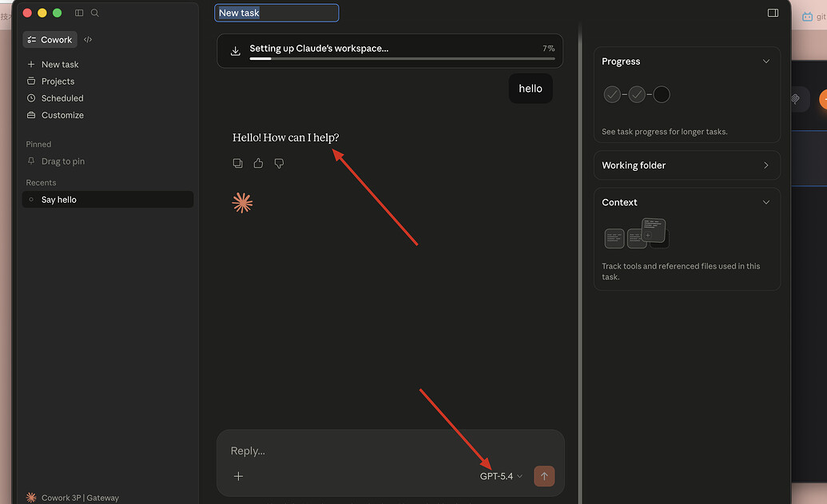Viewport: 827px width, 504px height.
Task: Give thumbs up to the reply
Action: pos(258,164)
